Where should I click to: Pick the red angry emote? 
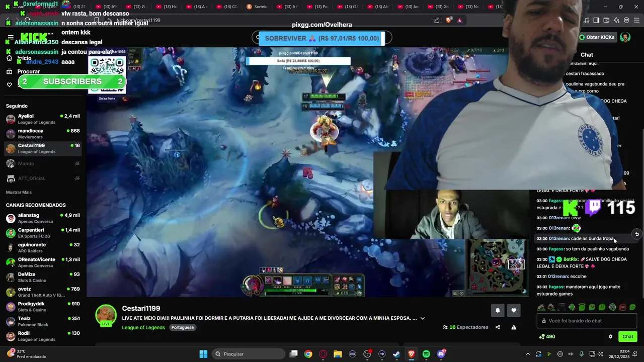(622, 307)
